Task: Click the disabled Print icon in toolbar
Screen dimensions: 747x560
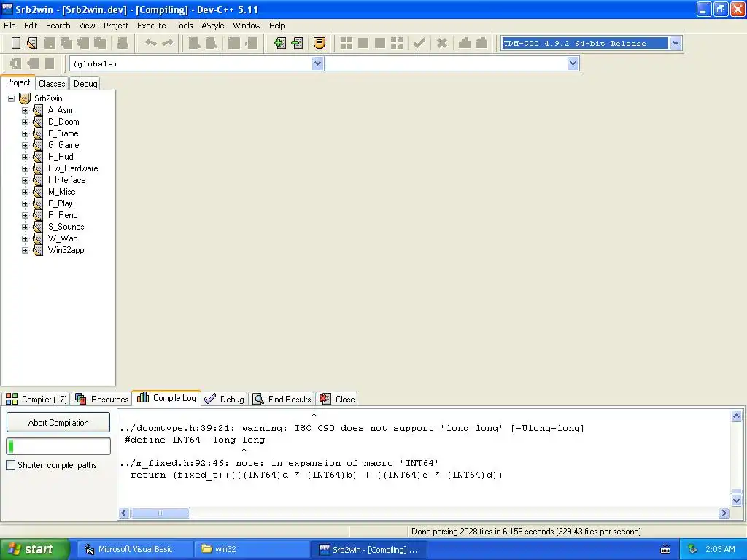Action: (x=123, y=43)
